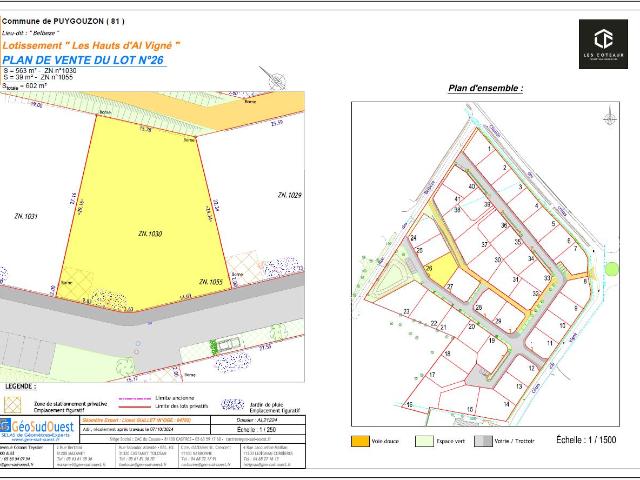
Task: Click the GéoSudOuest company name
Action: click(x=42, y=427)
